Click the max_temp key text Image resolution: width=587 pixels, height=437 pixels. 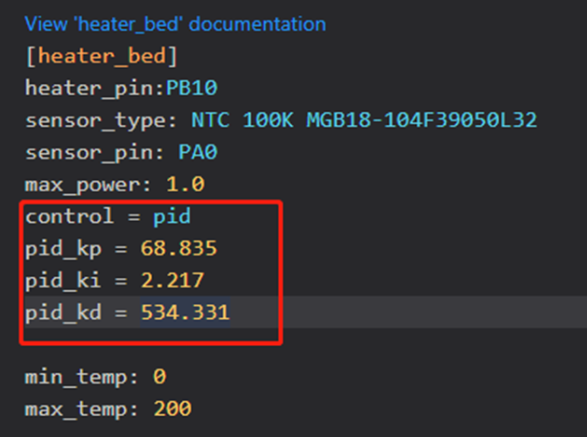click(77, 410)
